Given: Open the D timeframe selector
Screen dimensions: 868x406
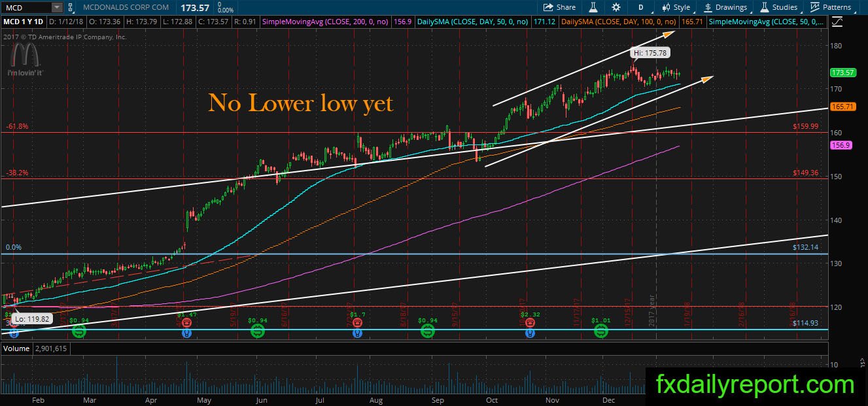Looking at the screenshot, I should (640, 7).
